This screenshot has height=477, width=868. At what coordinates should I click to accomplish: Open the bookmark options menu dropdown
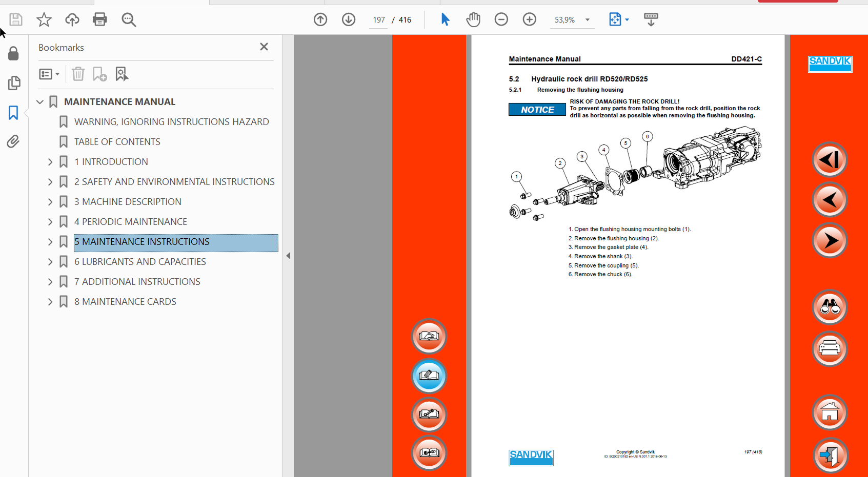[x=49, y=74]
